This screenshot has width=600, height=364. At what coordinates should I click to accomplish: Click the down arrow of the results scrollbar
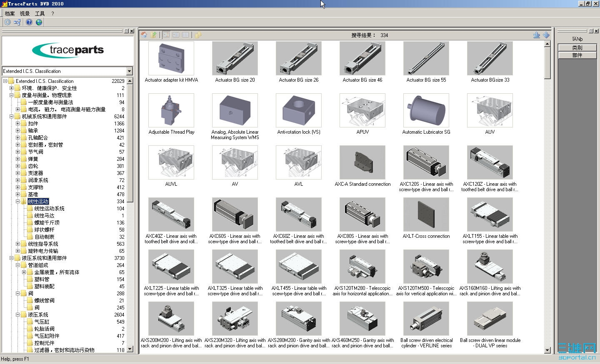(547, 350)
